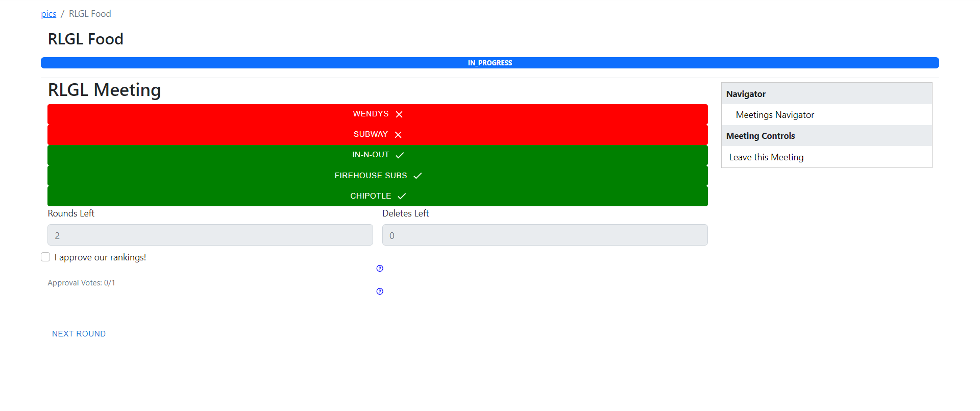Screen dimensions: 980x411
Task: Click the 'I approve our rankings!' label
Action: click(x=100, y=257)
